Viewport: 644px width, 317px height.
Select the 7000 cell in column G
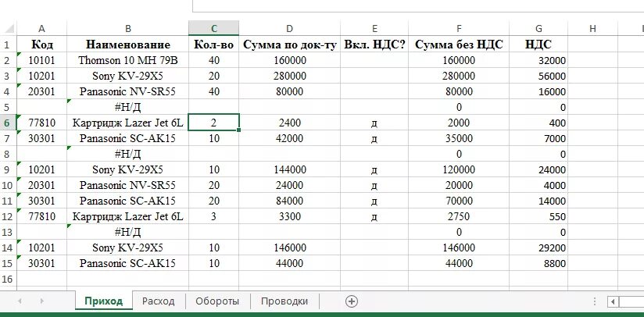pyautogui.click(x=538, y=139)
